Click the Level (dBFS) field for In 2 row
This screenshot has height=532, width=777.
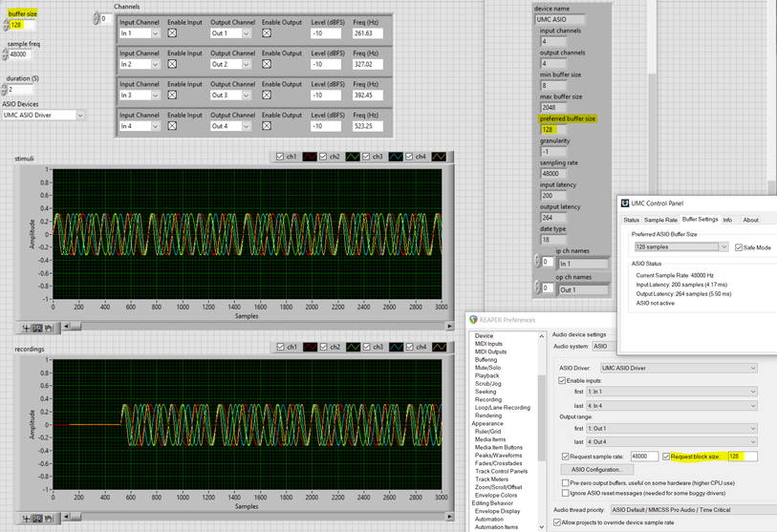click(x=326, y=64)
